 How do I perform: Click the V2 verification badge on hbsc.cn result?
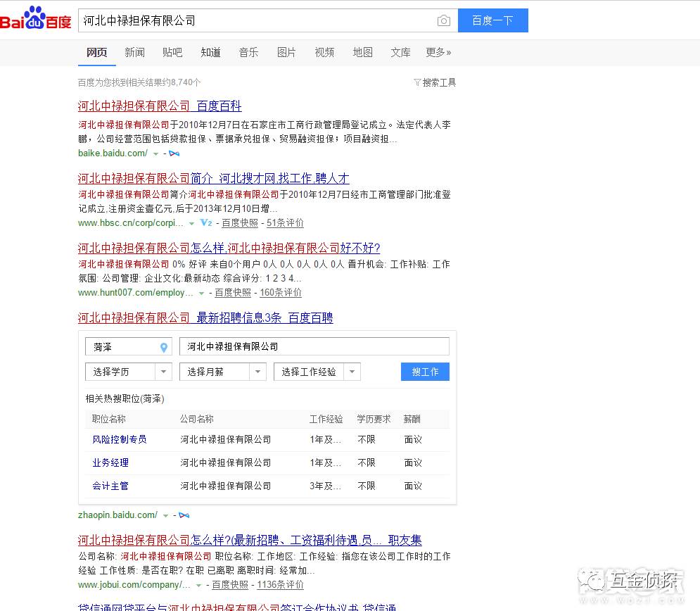pos(205,222)
